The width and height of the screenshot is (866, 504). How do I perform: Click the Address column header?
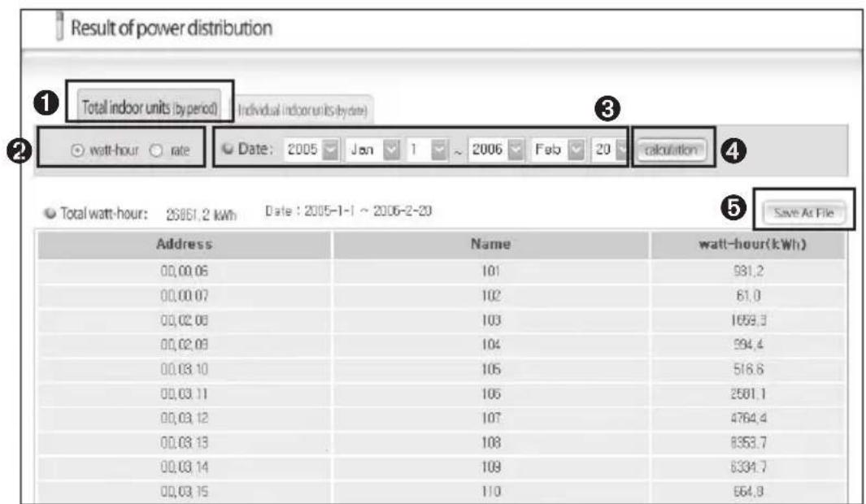(185, 245)
